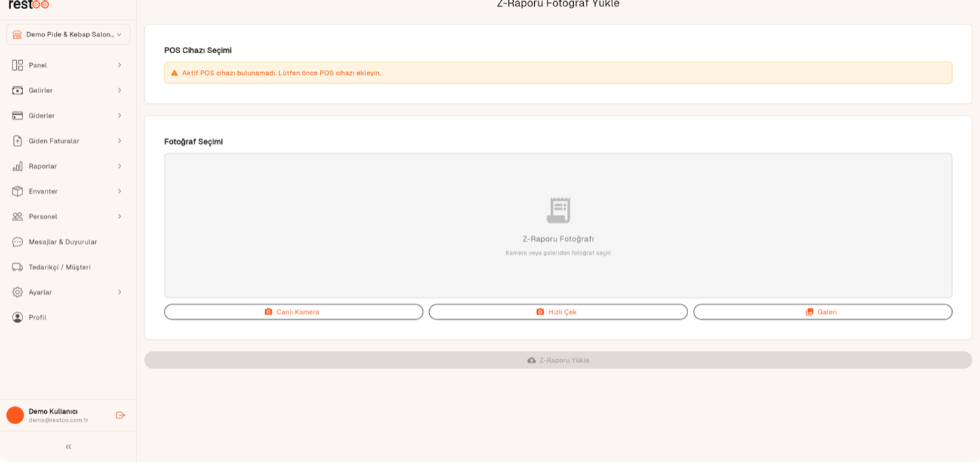
Task: Choose a photo with the Galeri button
Action: pos(822,311)
